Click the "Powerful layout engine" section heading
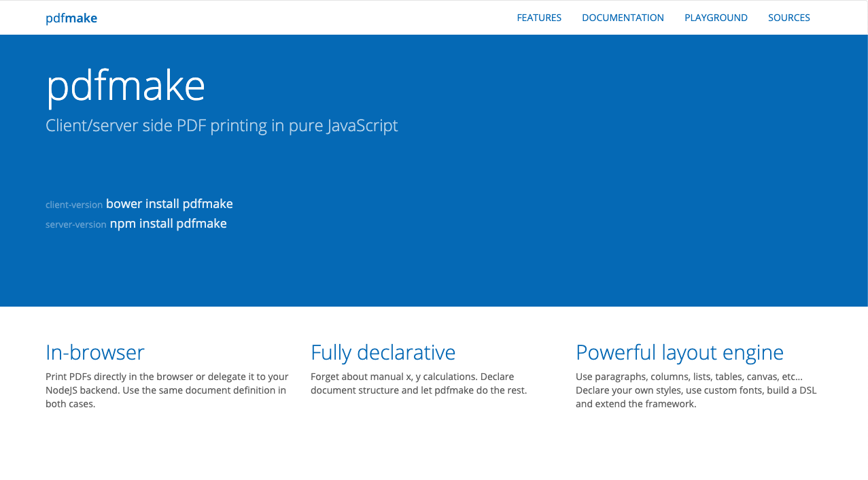Viewport: 868px width, 480px height. pos(679,352)
